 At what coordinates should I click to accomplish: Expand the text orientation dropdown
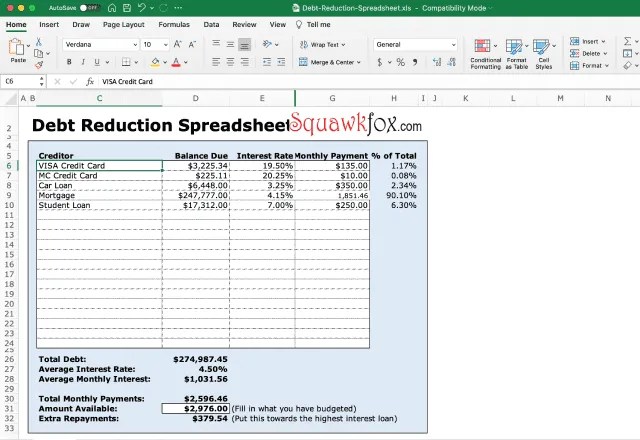[x=277, y=44]
